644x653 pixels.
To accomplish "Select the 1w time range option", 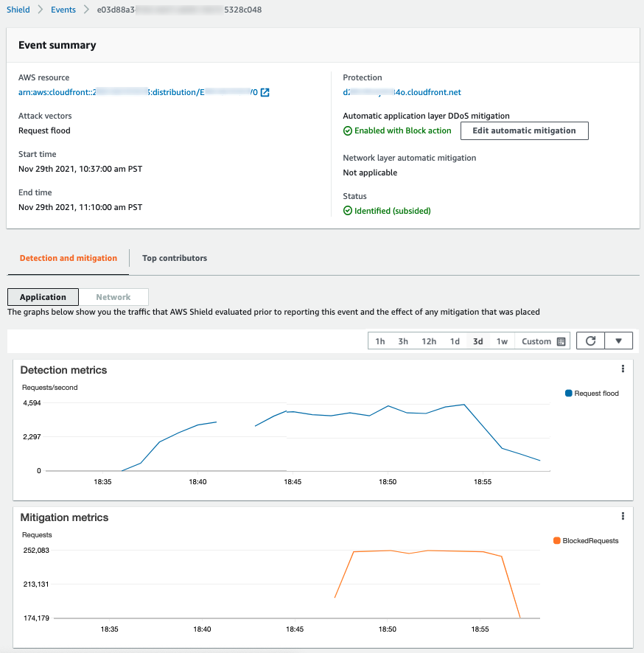I will pos(501,341).
